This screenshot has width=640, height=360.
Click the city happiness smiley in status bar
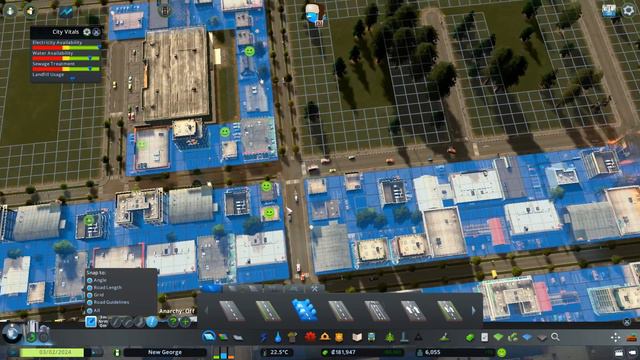tap(502, 352)
